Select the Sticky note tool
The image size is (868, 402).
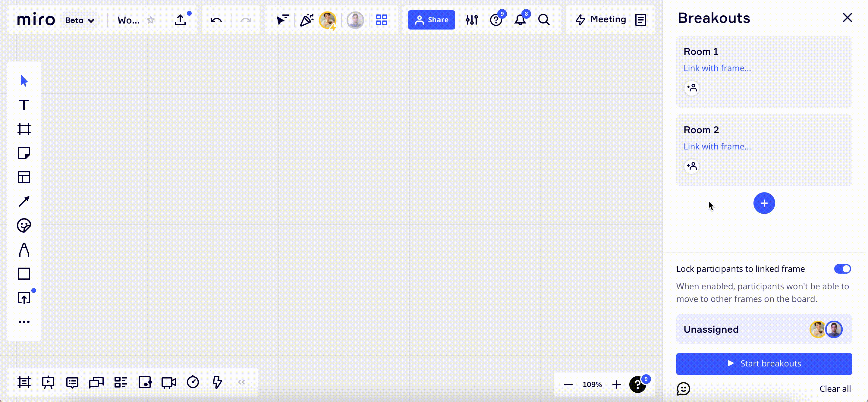pyautogui.click(x=24, y=153)
